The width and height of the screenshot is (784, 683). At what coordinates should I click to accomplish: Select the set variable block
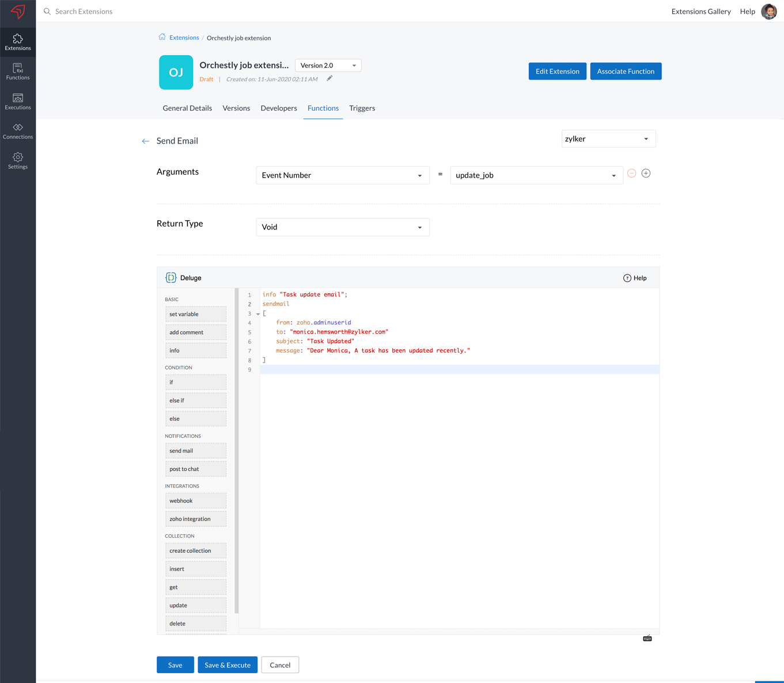tap(196, 314)
